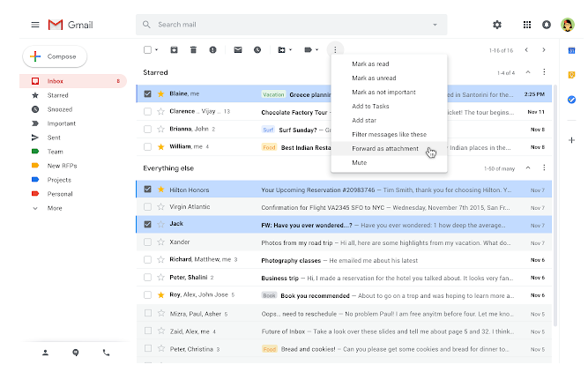Open Keep in the side panel
Viewport: 588px width, 372px height.
[x=571, y=75]
